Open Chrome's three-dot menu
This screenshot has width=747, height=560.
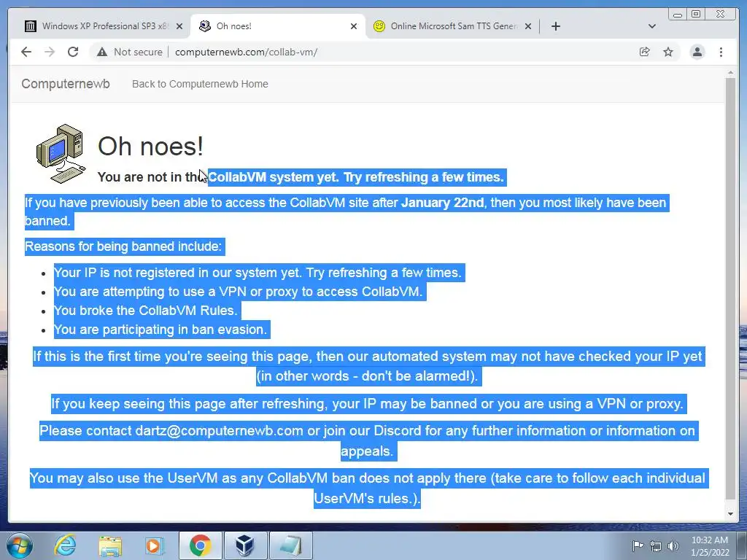pos(721,52)
